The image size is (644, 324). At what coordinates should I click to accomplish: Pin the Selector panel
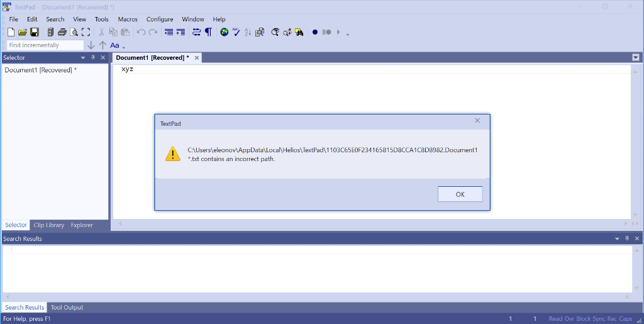coord(93,57)
